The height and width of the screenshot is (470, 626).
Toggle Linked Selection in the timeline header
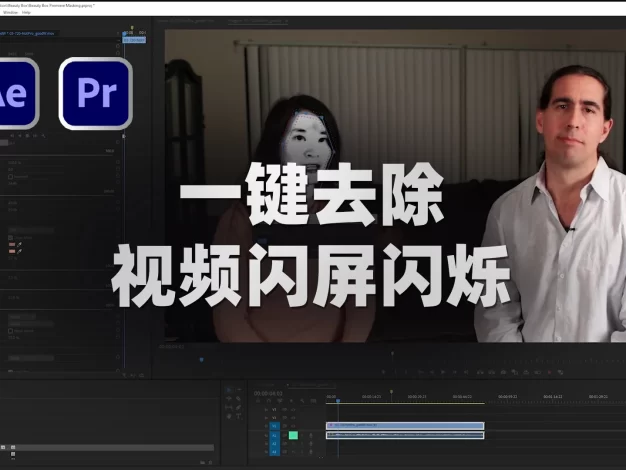[280, 401]
